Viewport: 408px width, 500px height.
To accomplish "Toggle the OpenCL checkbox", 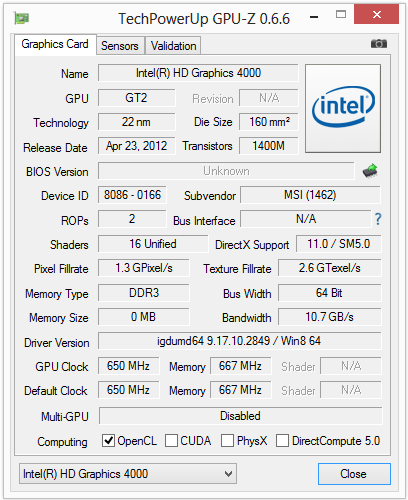I will [x=108, y=440].
